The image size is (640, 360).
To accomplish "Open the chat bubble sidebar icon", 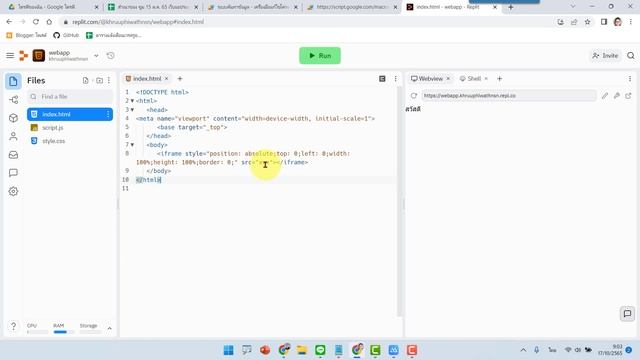I will 13,173.
